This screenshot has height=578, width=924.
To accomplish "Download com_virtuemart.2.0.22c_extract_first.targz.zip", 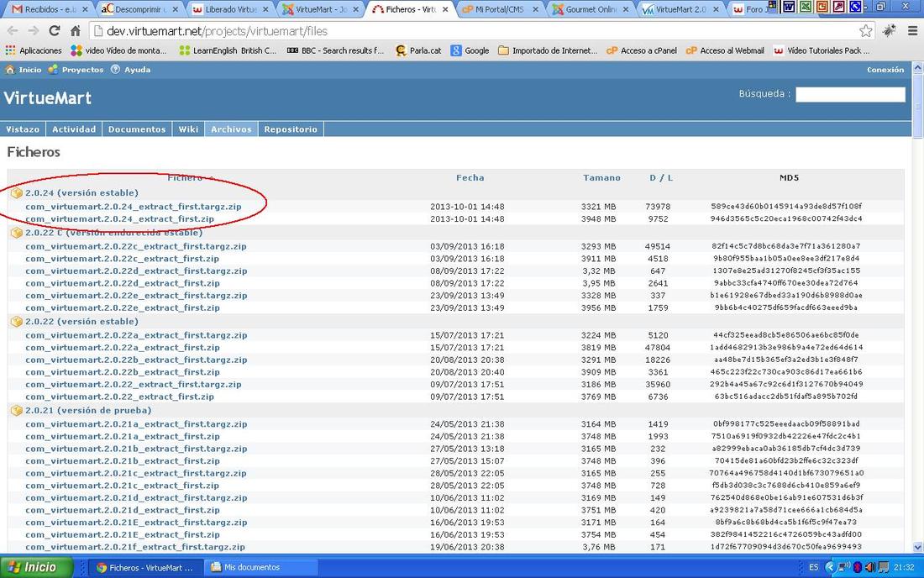I will (136, 246).
